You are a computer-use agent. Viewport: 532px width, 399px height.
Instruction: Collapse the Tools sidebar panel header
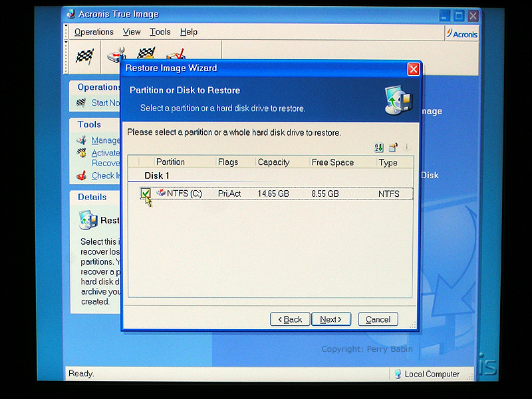tap(95, 124)
